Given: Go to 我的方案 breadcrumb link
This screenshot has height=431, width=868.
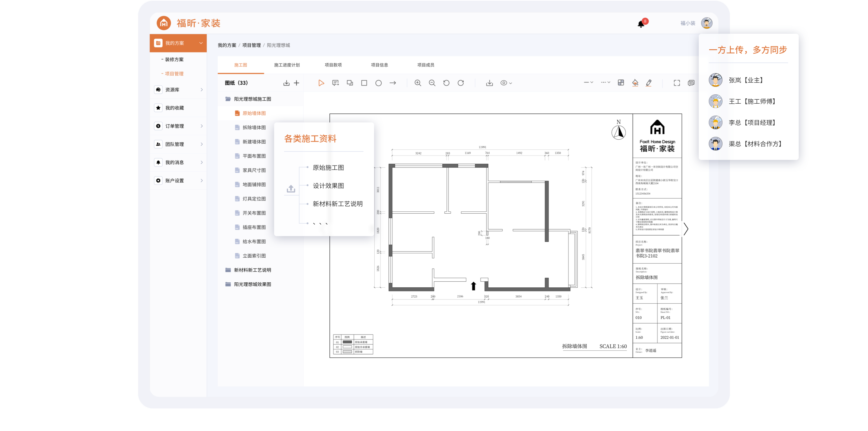Looking at the screenshot, I should pyautogui.click(x=227, y=45).
